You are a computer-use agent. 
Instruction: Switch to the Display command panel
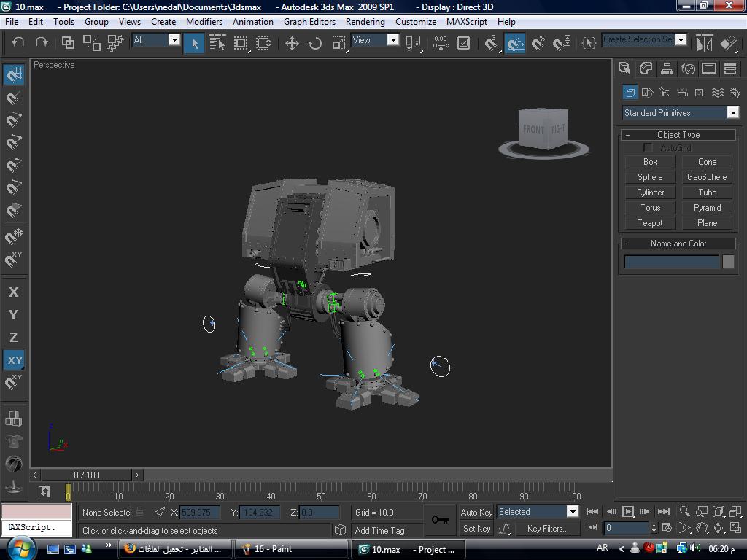(709, 69)
